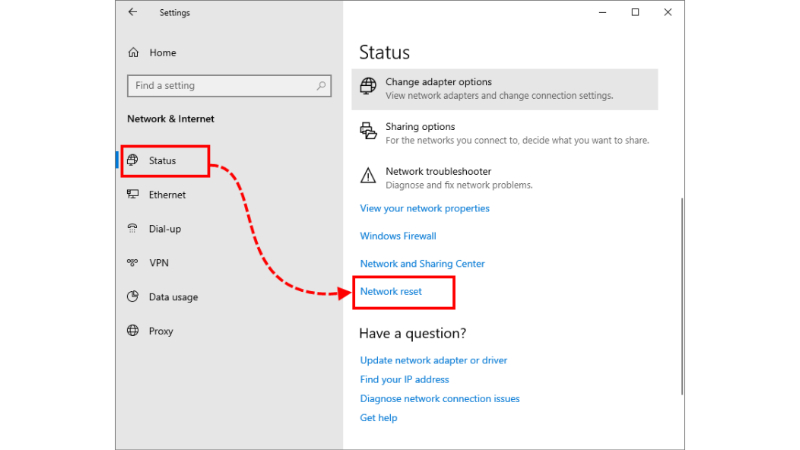
Task: Open Diagnose network connection issues link
Action: [x=440, y=398]
